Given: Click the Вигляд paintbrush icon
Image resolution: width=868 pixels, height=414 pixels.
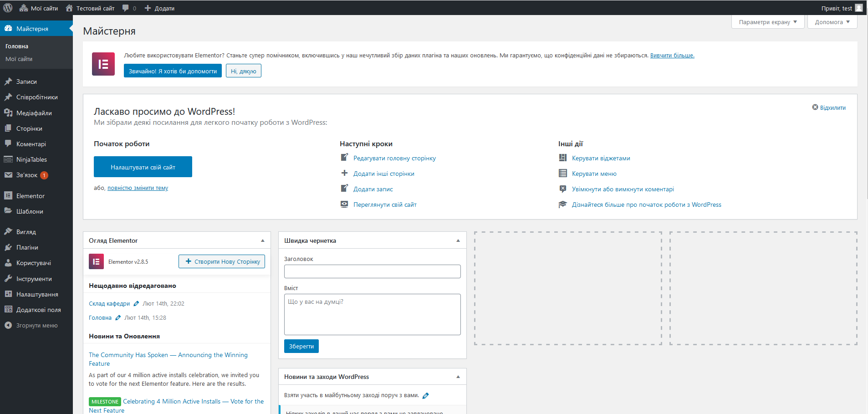Looking at the screenshot, I should 8,231.
